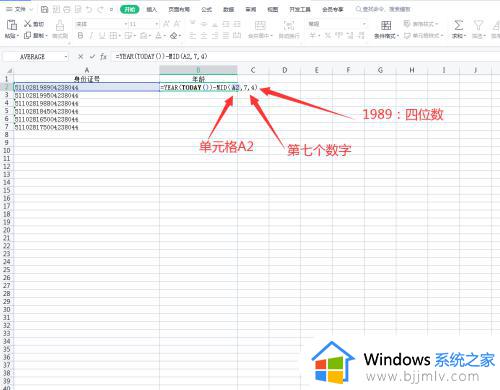
Task: Select column G header
Action: 380,70
